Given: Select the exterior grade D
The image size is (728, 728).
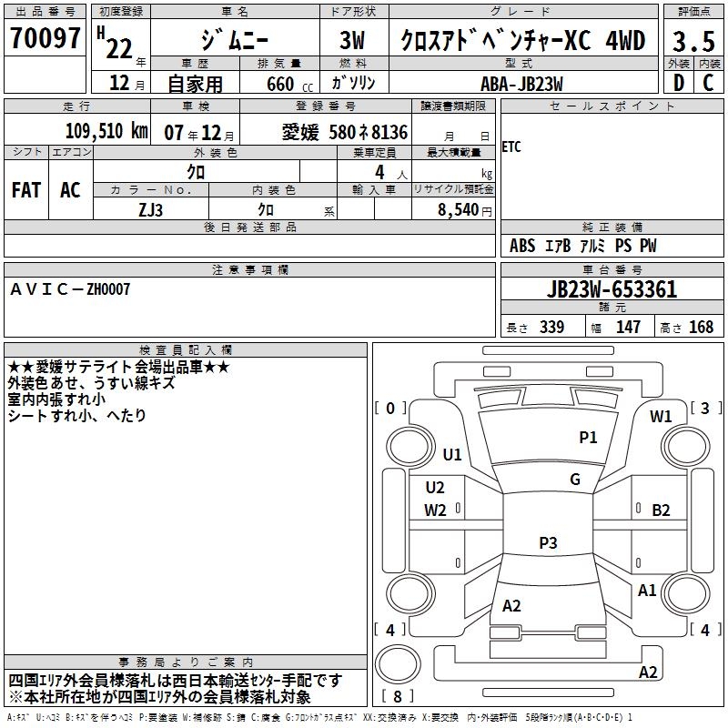Looking at the screenshot, I should point(679,83).
